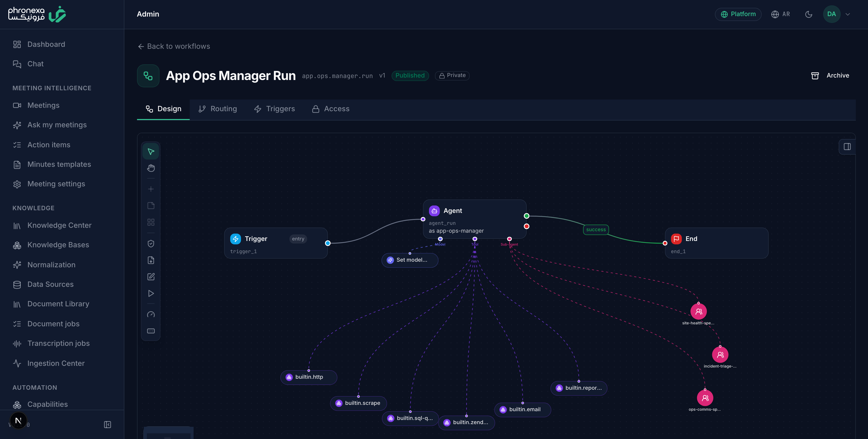The height and width of the screenshot is (439, 868).
Task: Open Document jobs sidebar item
Action: click(x=62, y=324)
